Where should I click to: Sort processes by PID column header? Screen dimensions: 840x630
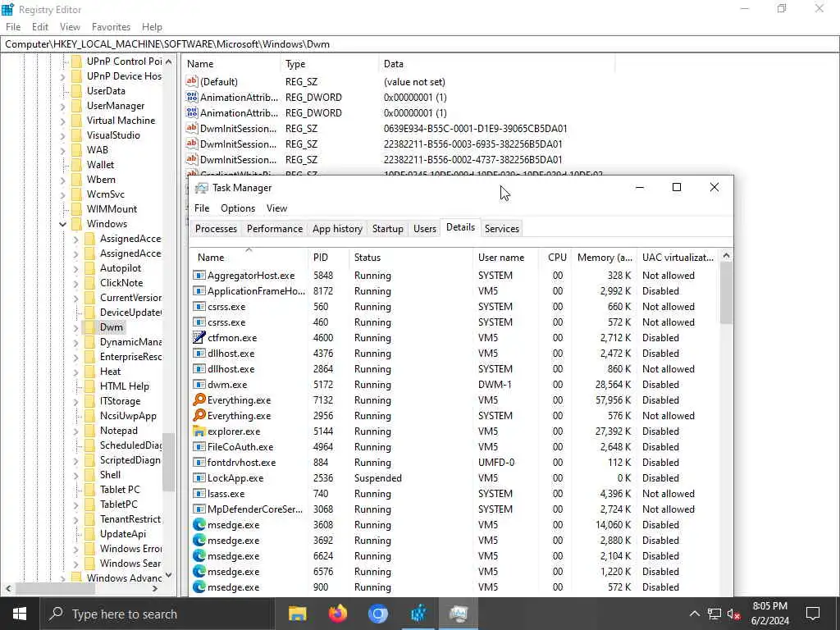click(x=328, y=257)
